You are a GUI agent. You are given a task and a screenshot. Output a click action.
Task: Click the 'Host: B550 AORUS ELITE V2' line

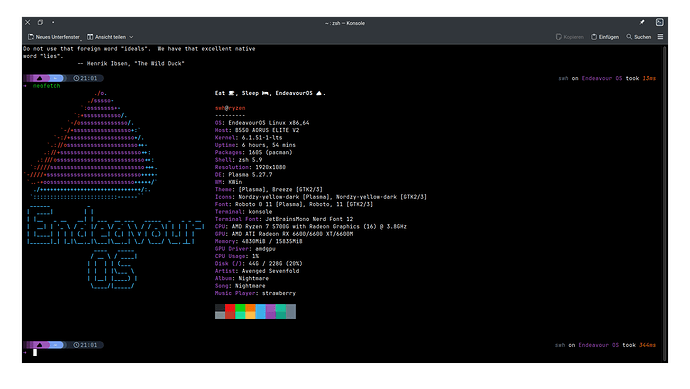click(257, 130)
